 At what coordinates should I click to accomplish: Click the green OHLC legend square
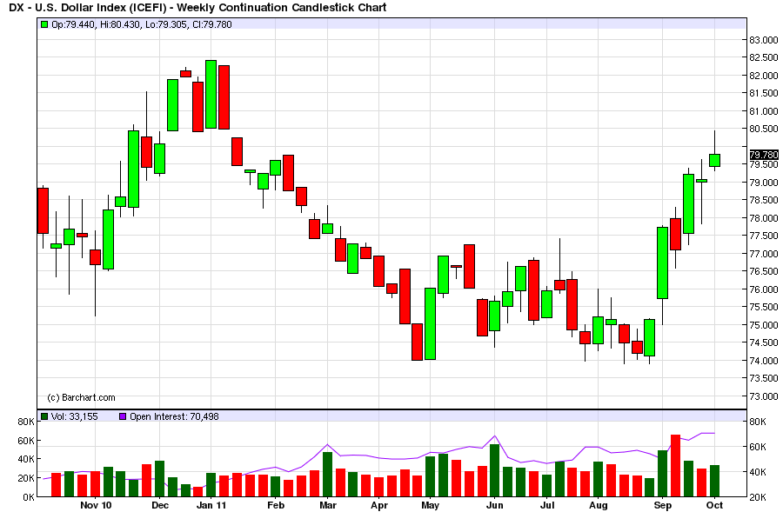point(44,24)
